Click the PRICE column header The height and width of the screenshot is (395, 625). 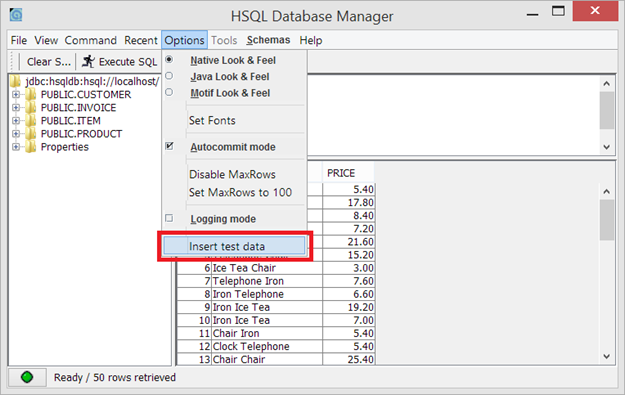(348, 173)
